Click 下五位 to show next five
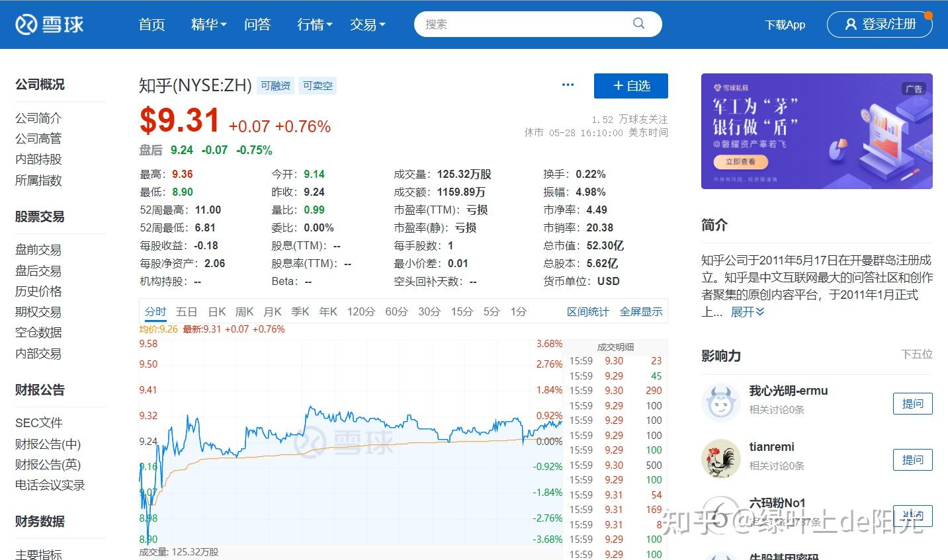This screenshot has width=948, height=560. pos(917,354)
